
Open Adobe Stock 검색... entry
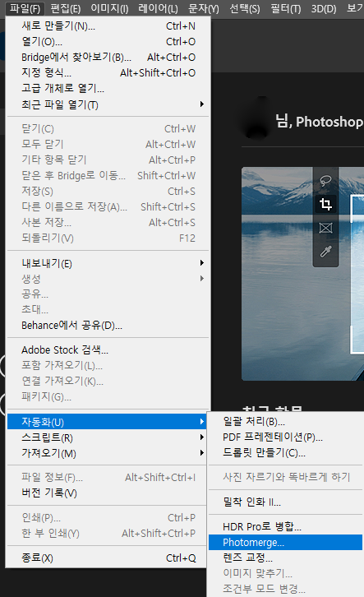pos(108,350)
